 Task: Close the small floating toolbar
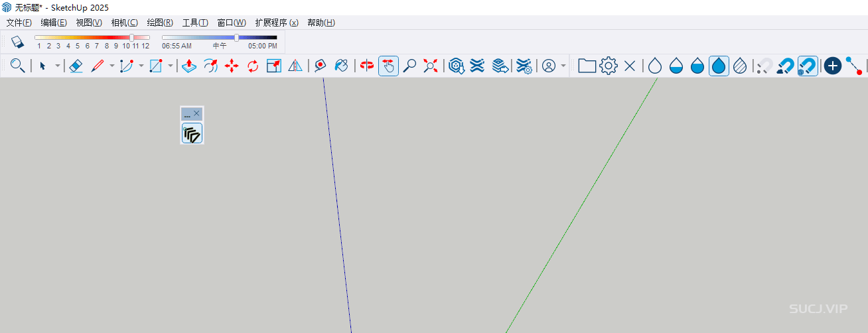196,113
